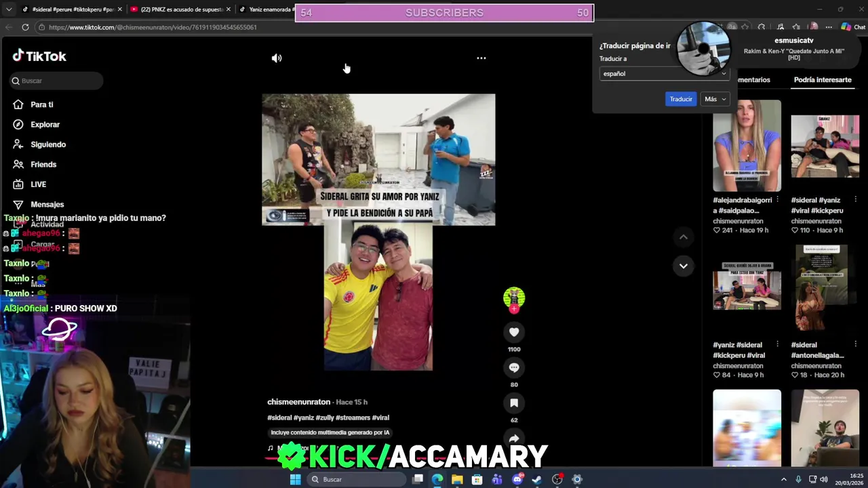Viewport: 868px width, 488px height.
Task: Open options for #yaniz #sideral #kickperu card
Action: [777, 344]
